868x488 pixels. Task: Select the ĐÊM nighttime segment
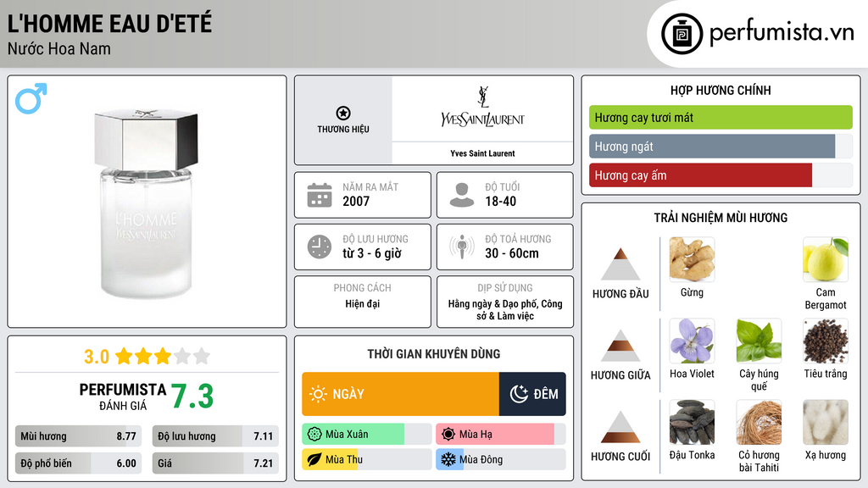coord(533,394)
